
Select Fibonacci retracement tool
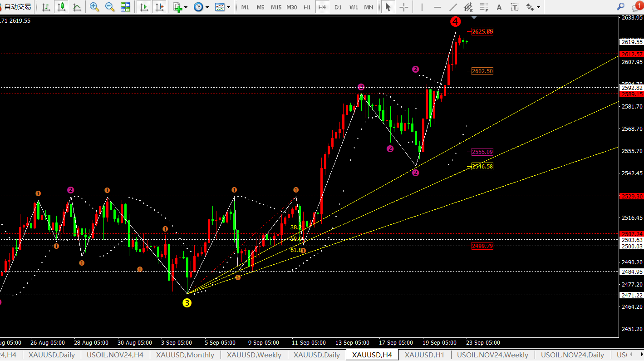pyautogui.click(x=484, y=7)
